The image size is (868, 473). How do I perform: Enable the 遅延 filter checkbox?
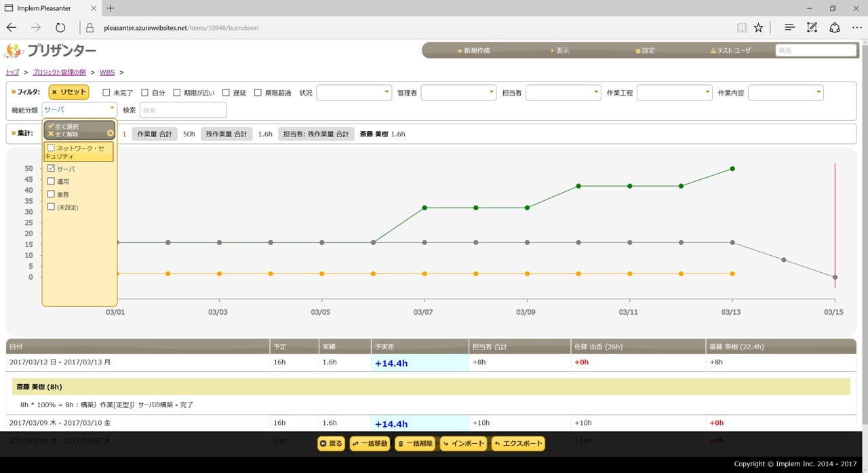click(226, 92)
